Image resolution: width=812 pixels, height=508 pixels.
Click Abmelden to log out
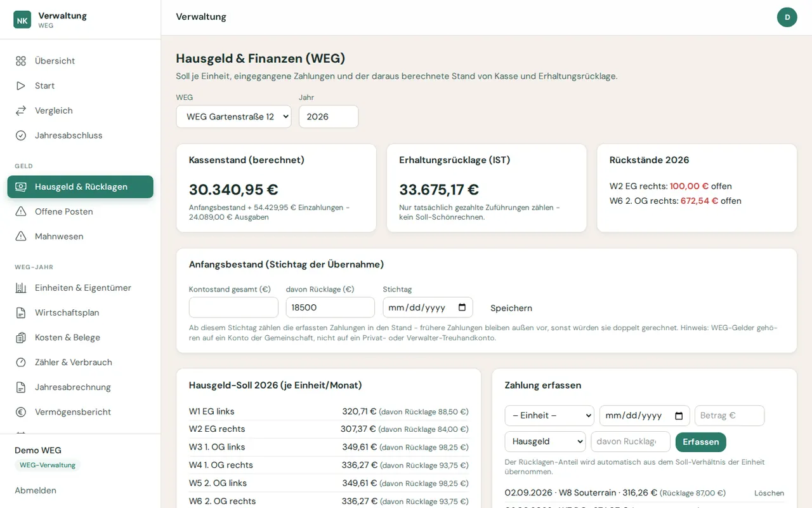[x=36, y=490]
